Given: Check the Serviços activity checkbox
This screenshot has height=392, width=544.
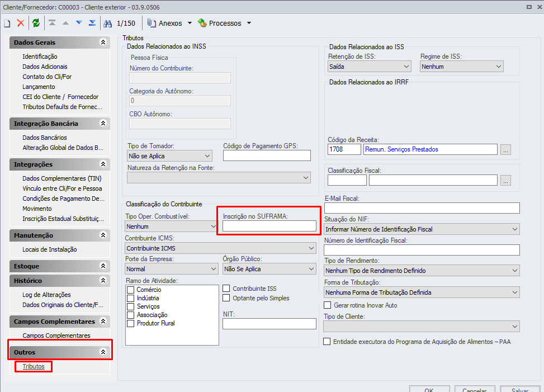Looking at the screenshot, I should coord(130,306).
